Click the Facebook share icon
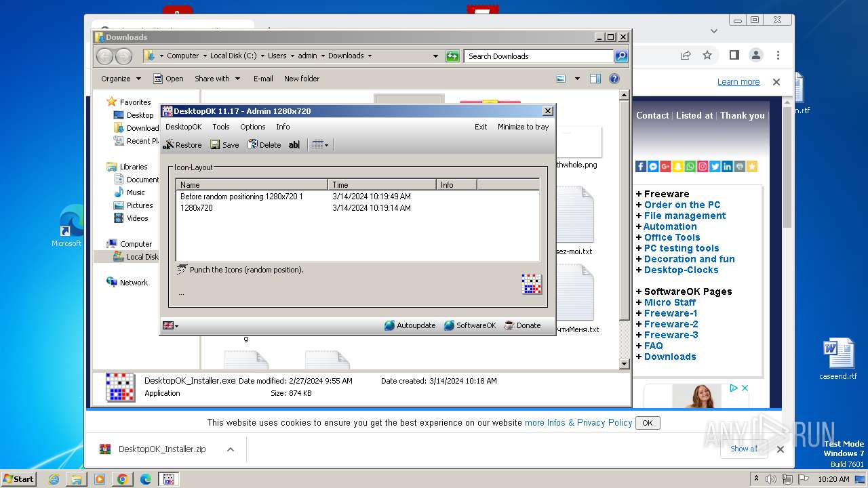The height and width of the screenshot is (488, 868). pos(641,166)
